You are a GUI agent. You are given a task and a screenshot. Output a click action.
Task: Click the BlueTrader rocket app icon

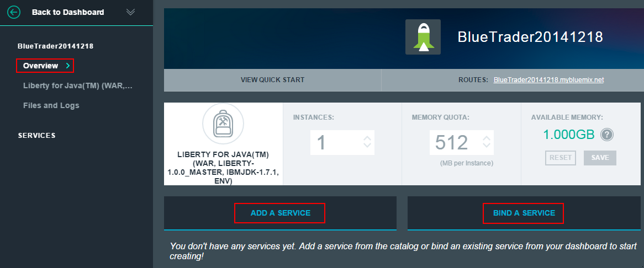pos(423,37)
